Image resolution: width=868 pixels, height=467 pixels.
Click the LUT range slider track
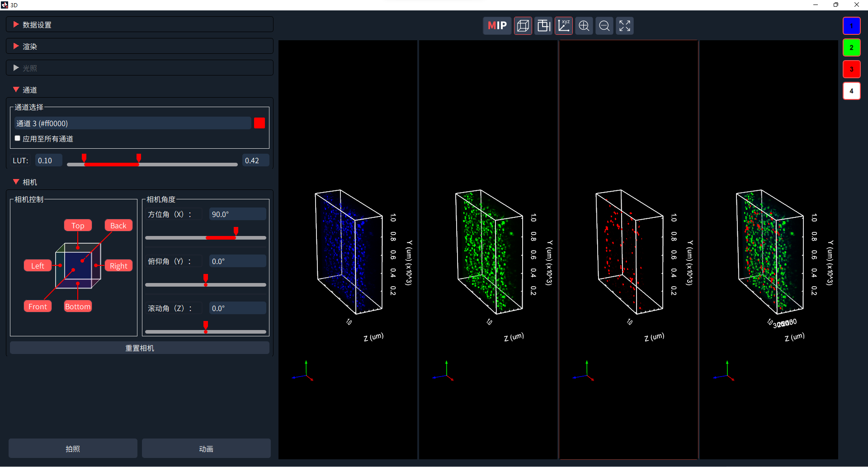tap(152, 164)
